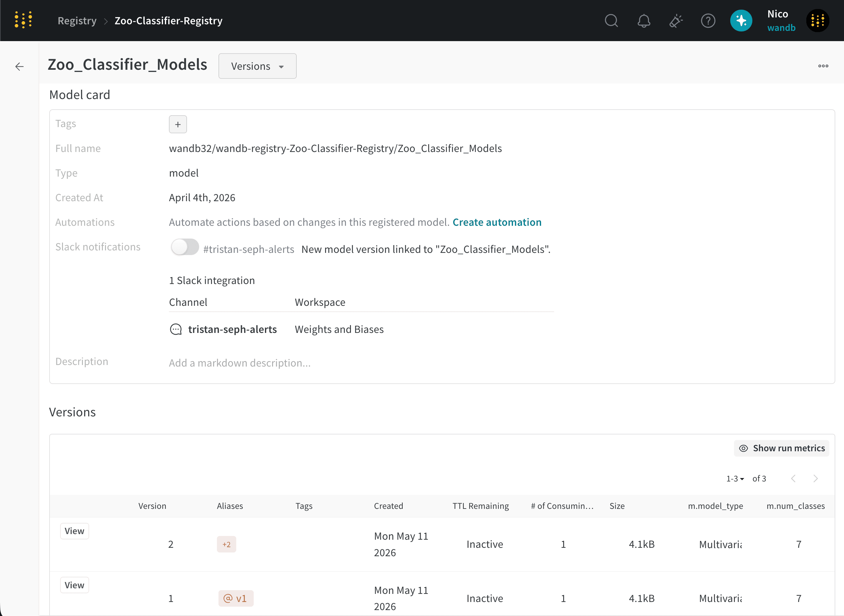This screenshot has width=844, height=616.
Task: Open Zoo-Classifier-Registry breadcrumb
Action: click(169, 21)
